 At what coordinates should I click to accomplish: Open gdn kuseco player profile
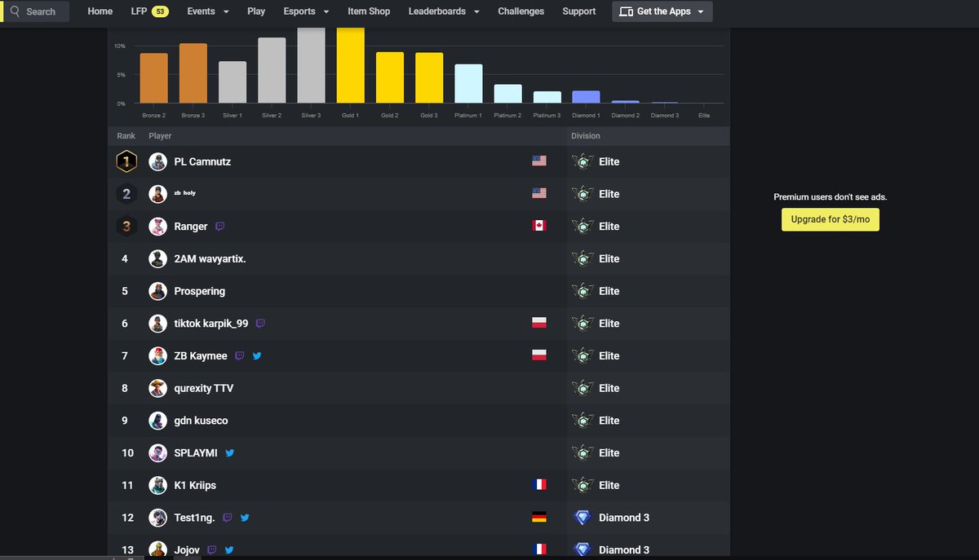pyautogui.click(x=201, y=421)
